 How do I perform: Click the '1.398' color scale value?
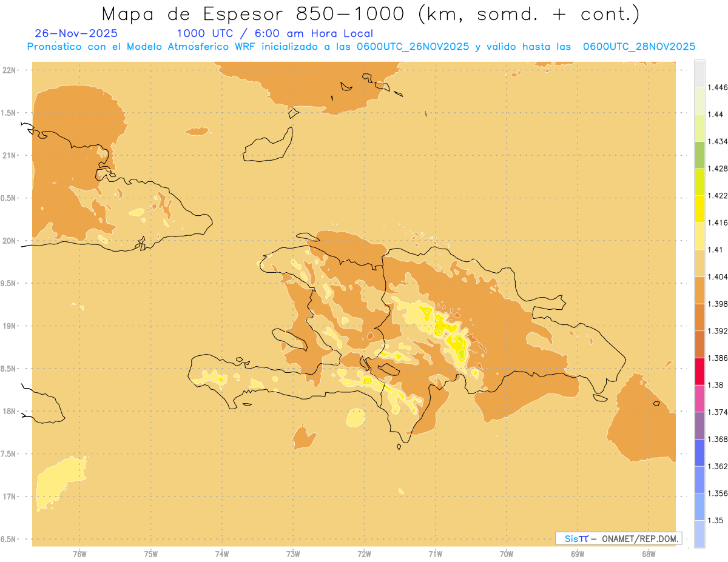pos(718,304)
